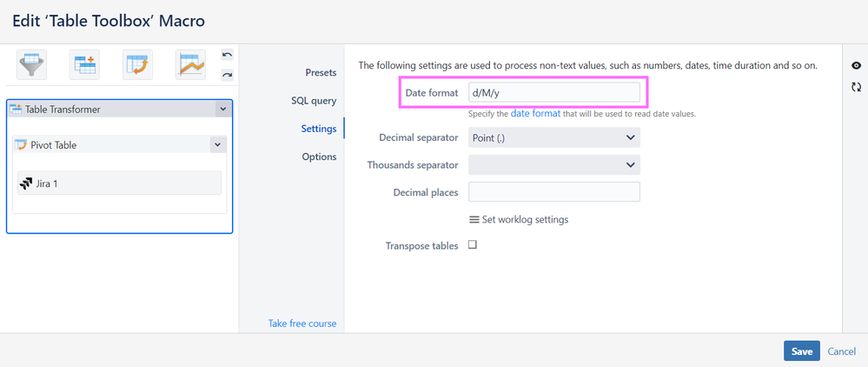Viewport: 868px width, 367px height.
Task: Click the Save button
Action: coord(802,351)
